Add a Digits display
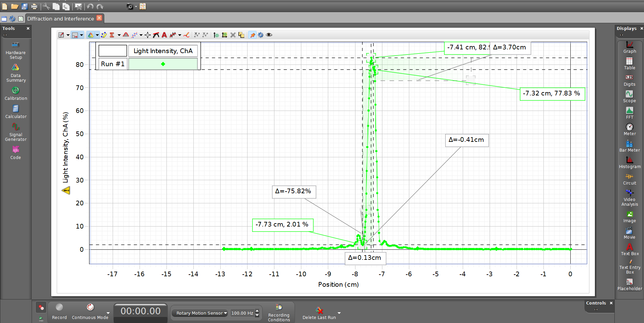 (x=630, y=80)
